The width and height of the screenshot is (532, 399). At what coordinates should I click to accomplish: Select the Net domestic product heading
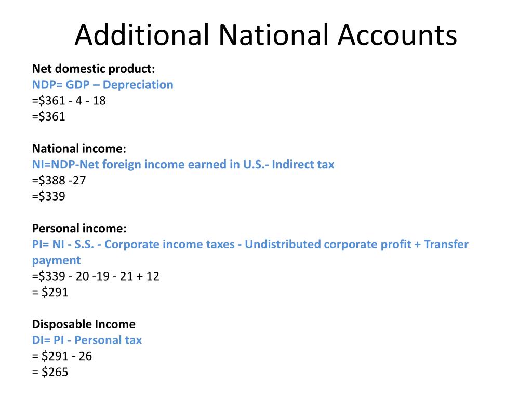(94, 69)
